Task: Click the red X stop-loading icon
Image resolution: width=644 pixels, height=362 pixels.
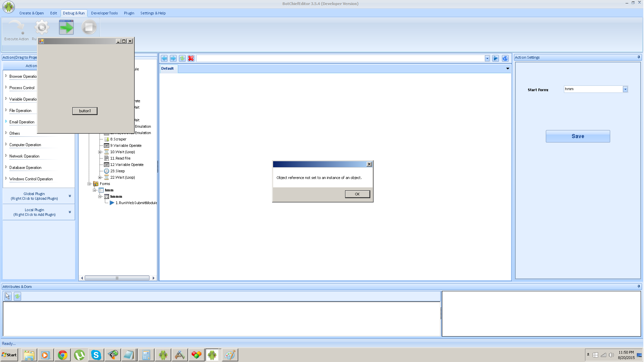Action: (191, 58)
